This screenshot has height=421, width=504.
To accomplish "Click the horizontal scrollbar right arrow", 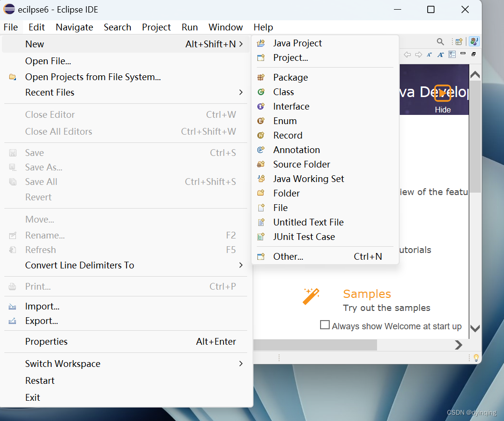I will [x=459, y=345].
